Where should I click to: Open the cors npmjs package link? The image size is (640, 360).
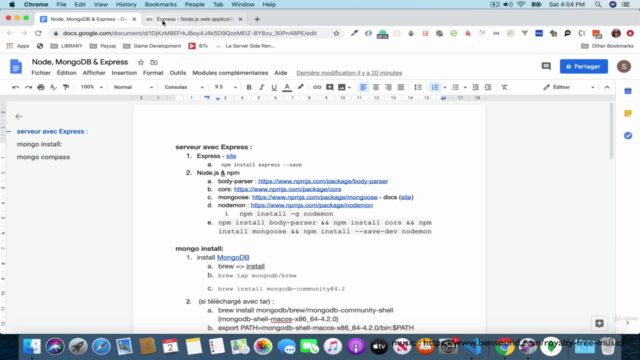point(287,189)
